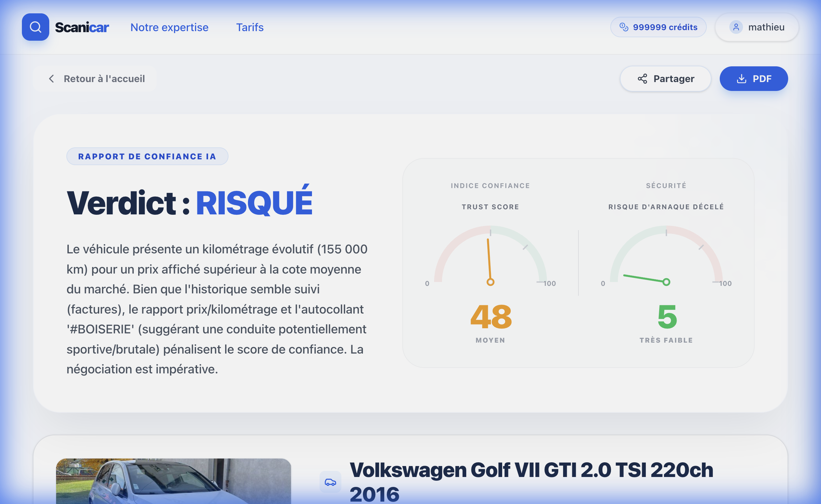This screenshot has width=821, height=504.
Task: Open the mathieu account menu
Action: [x=766, y=27]
